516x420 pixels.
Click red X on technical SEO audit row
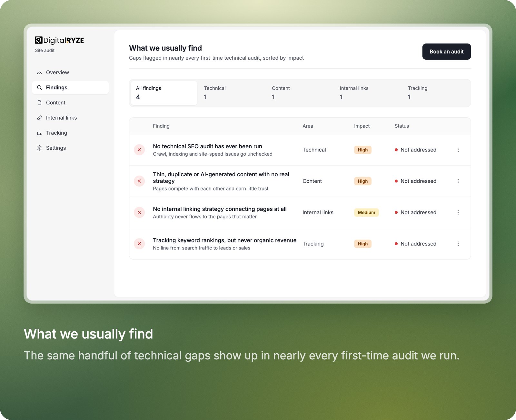(139, 150)
